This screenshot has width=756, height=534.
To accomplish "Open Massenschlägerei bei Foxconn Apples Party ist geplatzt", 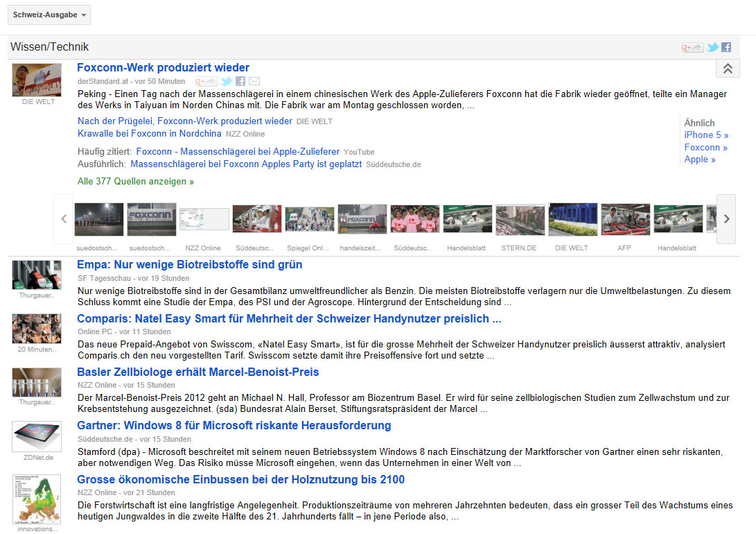I will click(246, 164).
